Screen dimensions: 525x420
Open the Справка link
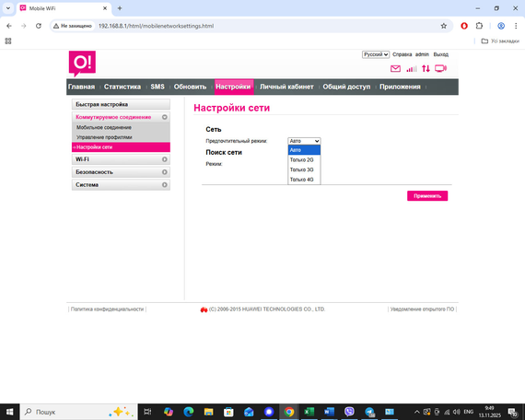click(x=402, y=54)
